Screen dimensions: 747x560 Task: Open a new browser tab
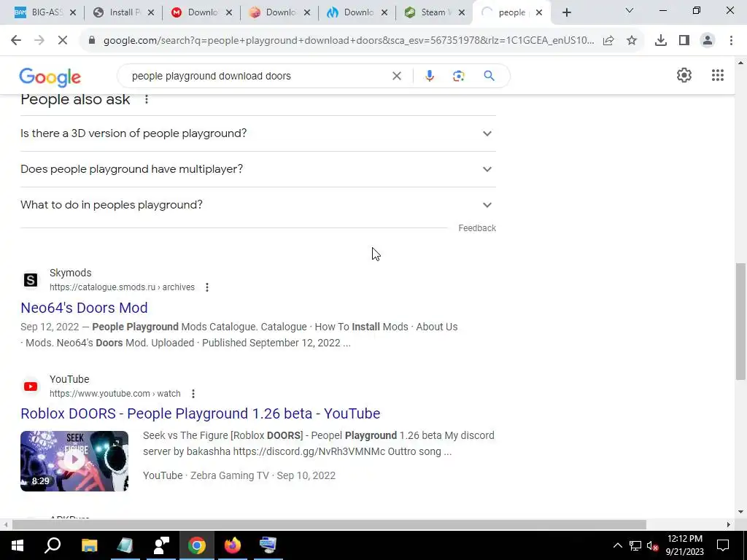click(x=566, y=13)
